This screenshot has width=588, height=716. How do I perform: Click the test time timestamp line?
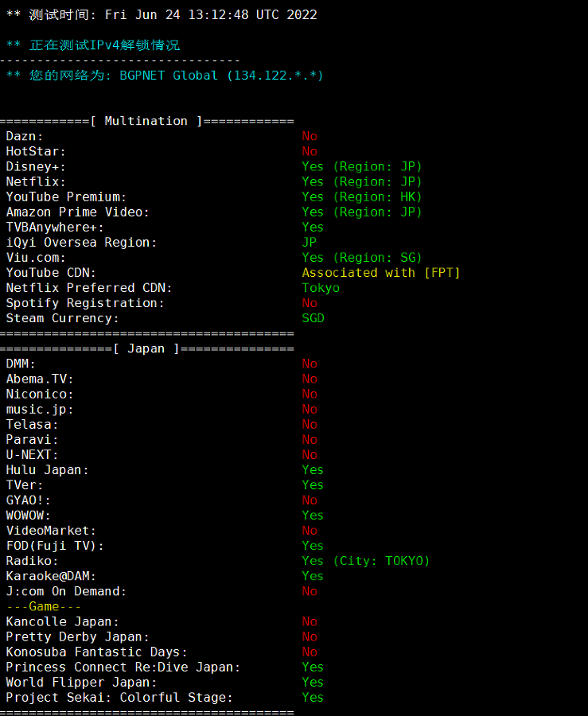coord(162,15)
